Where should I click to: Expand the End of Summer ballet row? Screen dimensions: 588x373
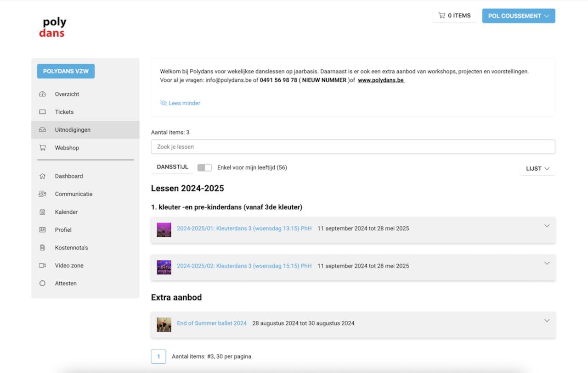click(547, 321)
